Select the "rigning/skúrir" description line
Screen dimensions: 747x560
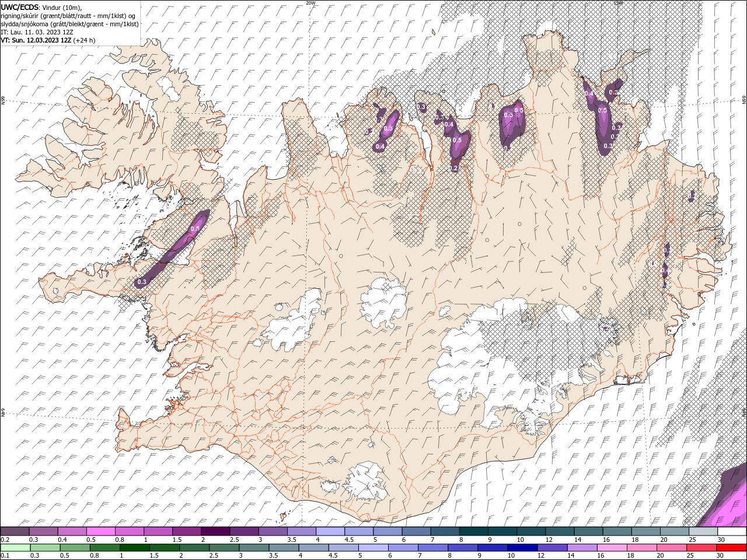[69, 16]
